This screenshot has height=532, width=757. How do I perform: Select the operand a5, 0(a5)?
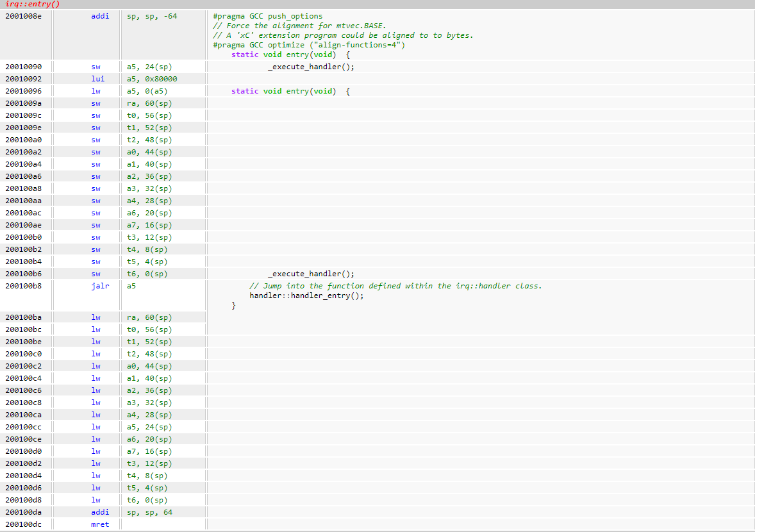147,91
